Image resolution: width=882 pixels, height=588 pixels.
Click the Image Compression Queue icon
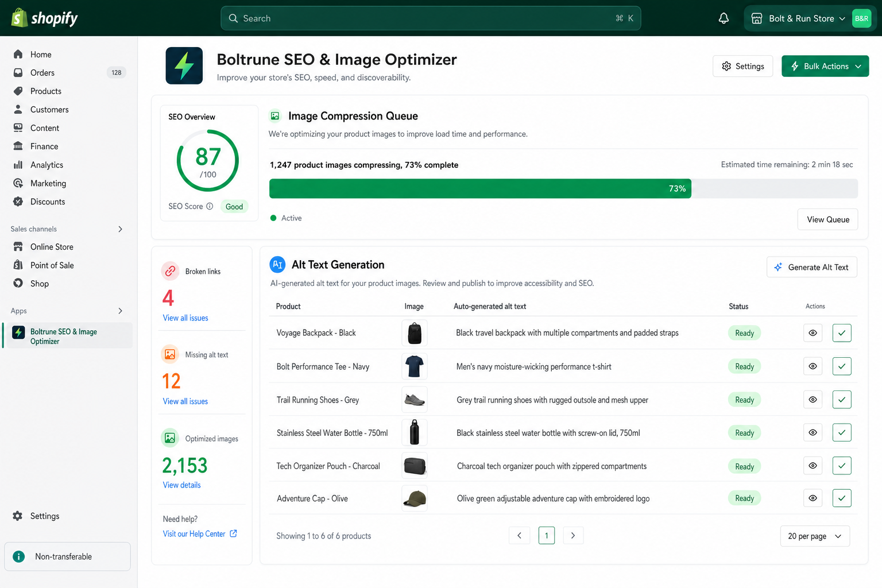click(x=275, y=116)
